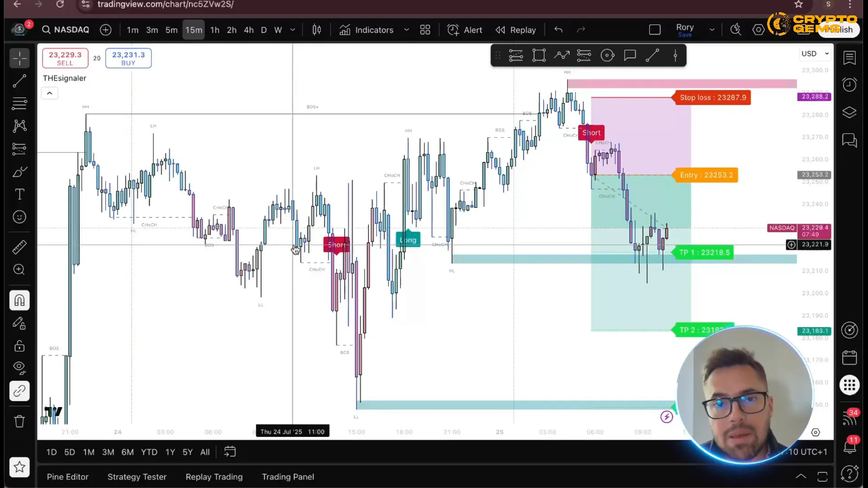Open the emoji icons tool

[x=19, y=217]
